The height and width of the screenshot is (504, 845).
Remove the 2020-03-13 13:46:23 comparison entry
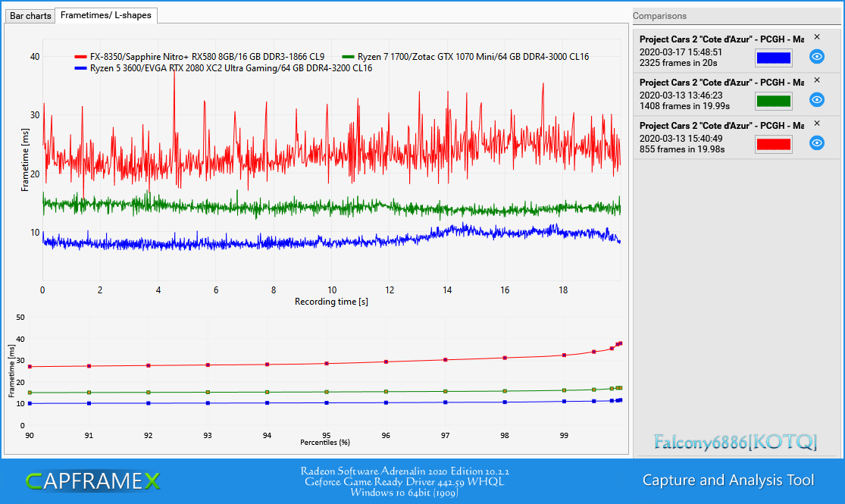(817, 80)
